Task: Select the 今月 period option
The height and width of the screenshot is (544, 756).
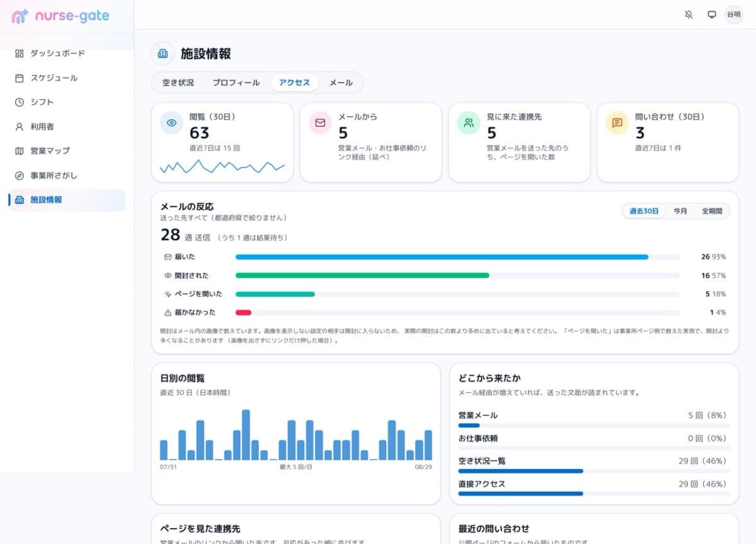Action: pyautogui.click(x=680, y=212)
